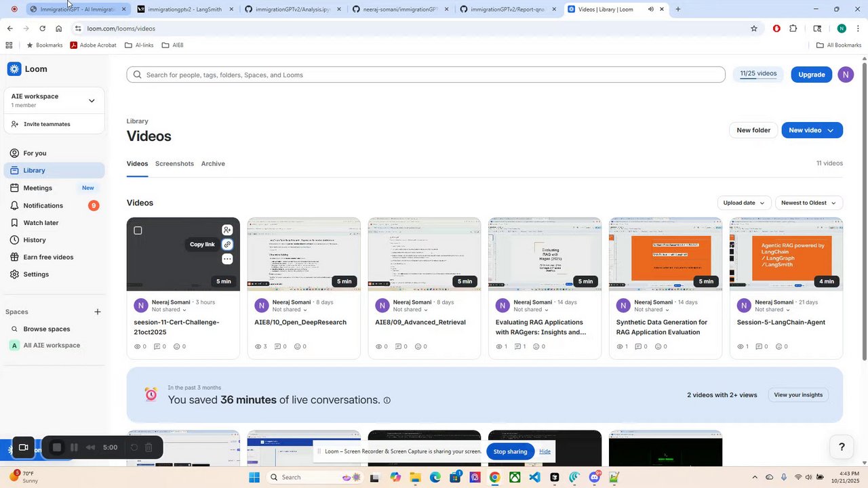Screen dimensions: 868x488
Task: Click View your insights
Action: (x=798, y=395)
